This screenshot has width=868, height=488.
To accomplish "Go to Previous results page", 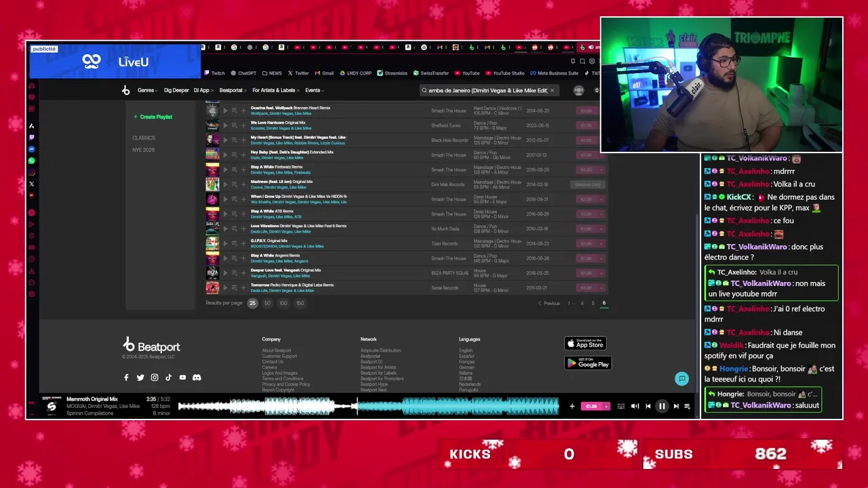I will tap(549, 304).
